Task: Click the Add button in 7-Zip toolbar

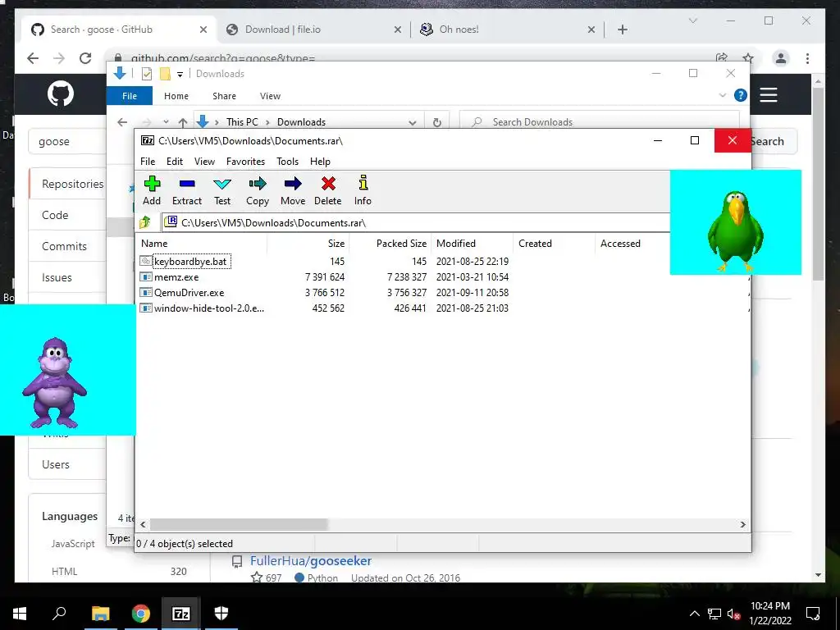Action: (152, 190)
